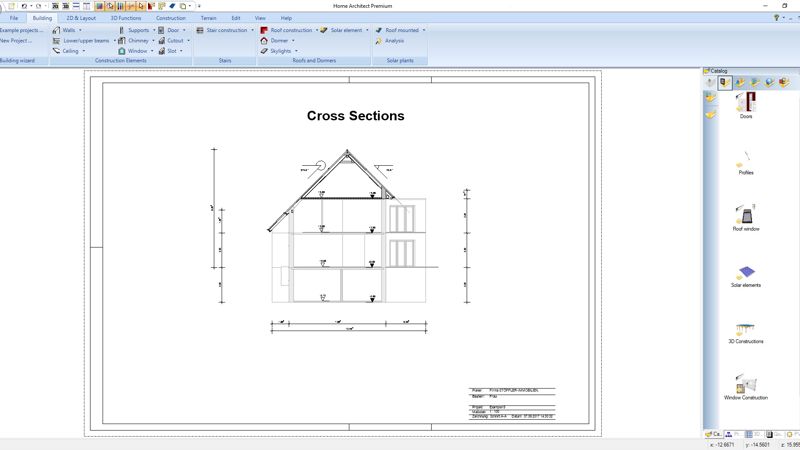
Task: Expand the Window dropdown arrow
Action: (152, 51)
